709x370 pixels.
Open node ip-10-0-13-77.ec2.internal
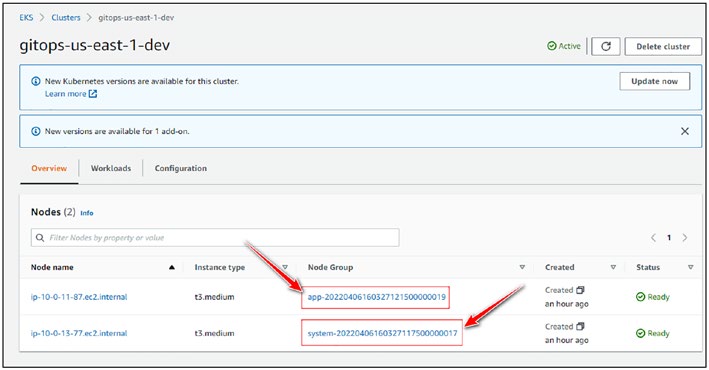pyautogui.click(x=79, y=333)
